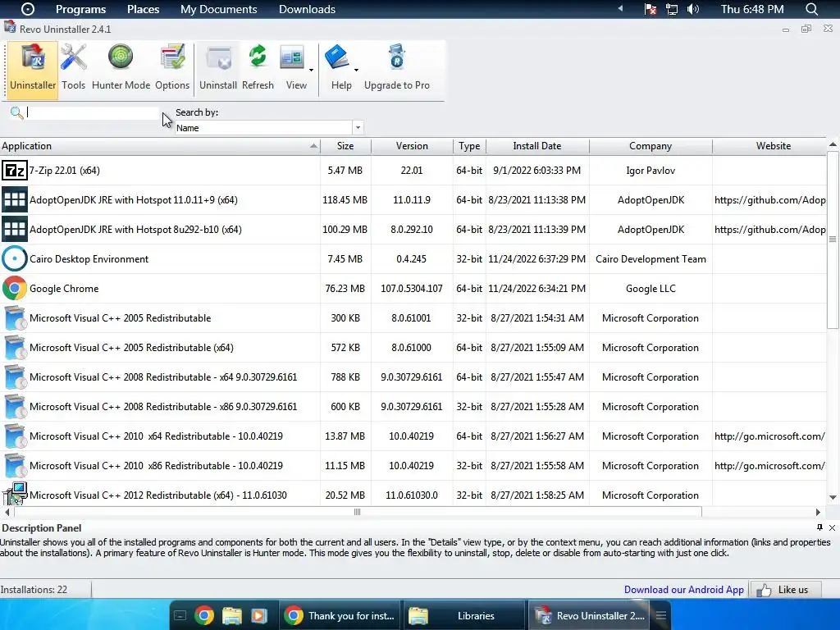
Task: Click the red flag action center tray icon
Action: [650, 9]
